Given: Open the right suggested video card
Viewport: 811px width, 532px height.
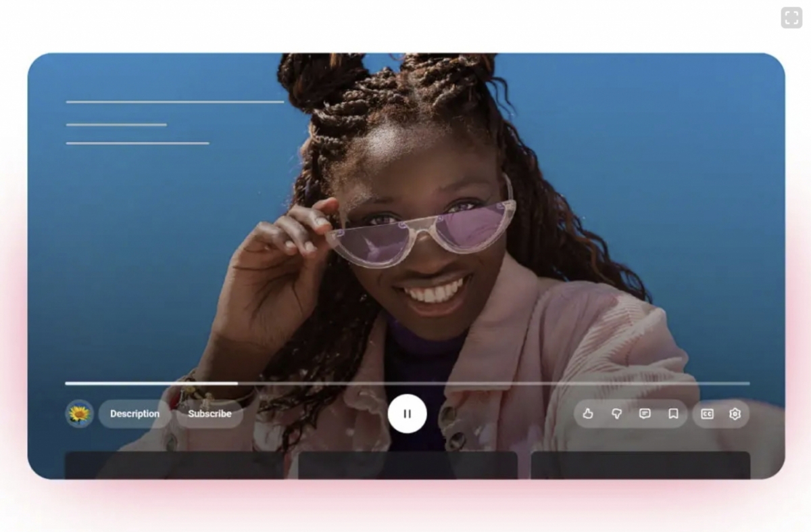Looking at the screenshot, I should point(640,465).
